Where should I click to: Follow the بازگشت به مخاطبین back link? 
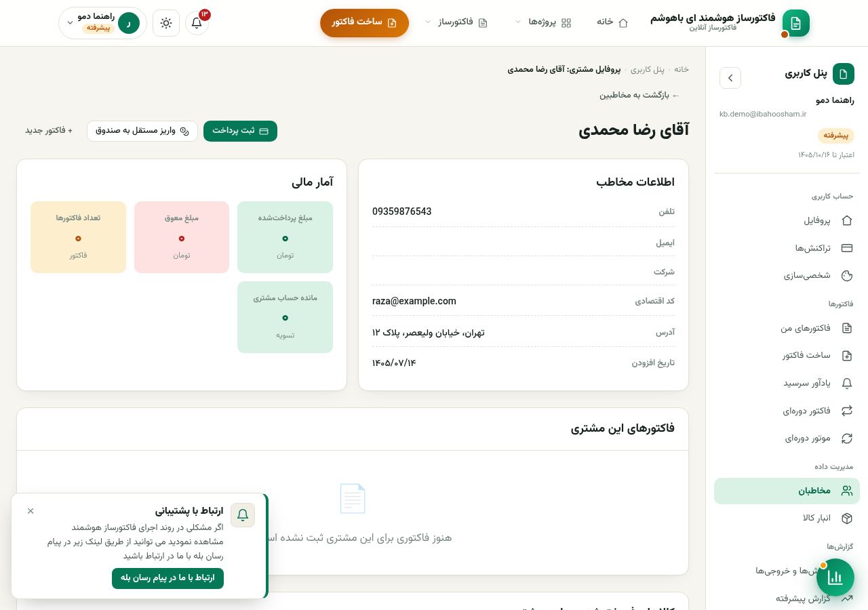click(x=639, y=95)
